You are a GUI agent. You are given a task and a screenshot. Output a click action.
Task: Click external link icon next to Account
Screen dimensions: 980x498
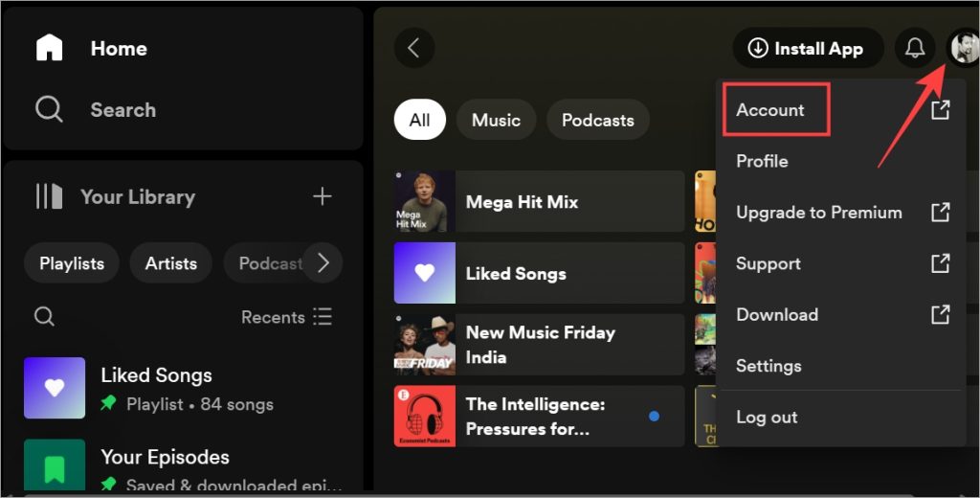(x=940, y=109)
